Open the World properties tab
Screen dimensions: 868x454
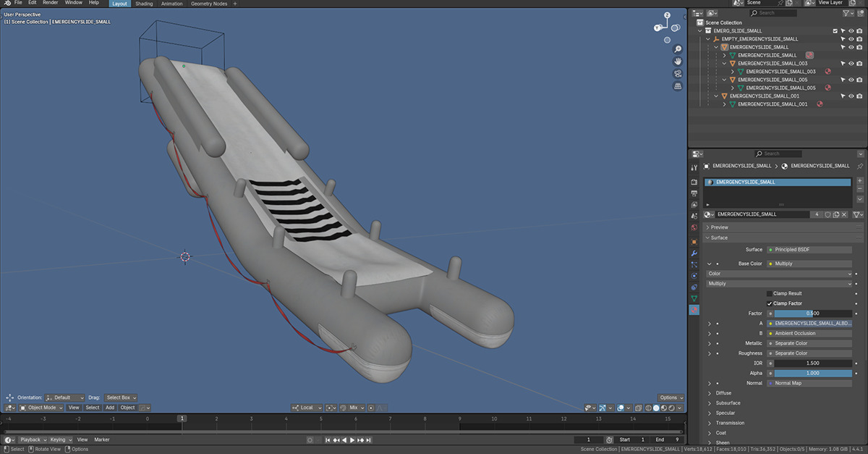pyautogui.click(x=694, y=228)
